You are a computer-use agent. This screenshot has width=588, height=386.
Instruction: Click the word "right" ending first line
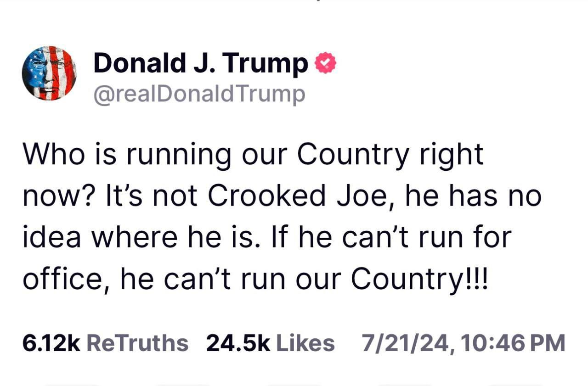click(451, 155)
